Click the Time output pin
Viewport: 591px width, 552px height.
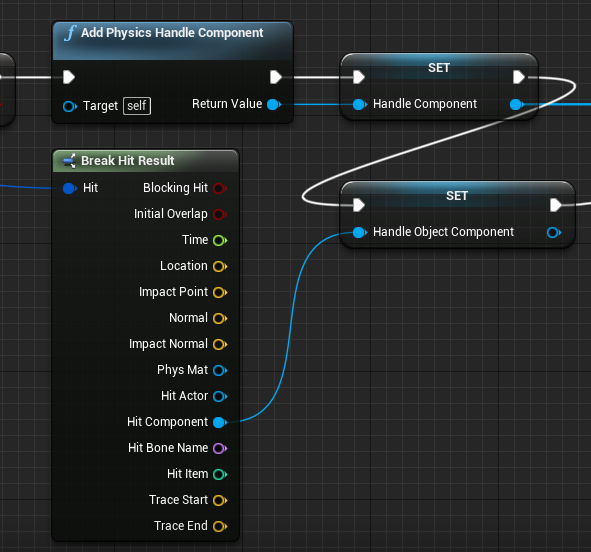coord(220,240)
